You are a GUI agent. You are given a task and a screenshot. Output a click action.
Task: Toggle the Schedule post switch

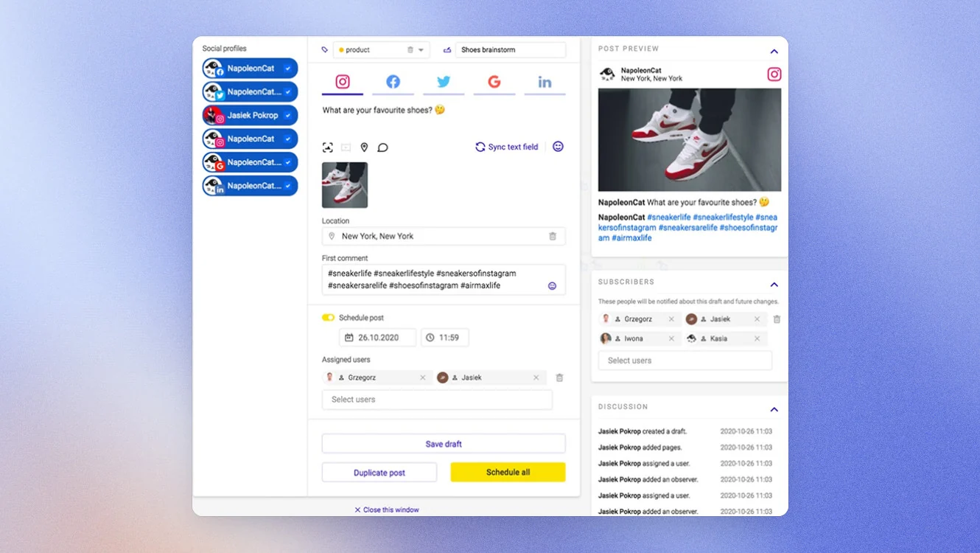328,318
